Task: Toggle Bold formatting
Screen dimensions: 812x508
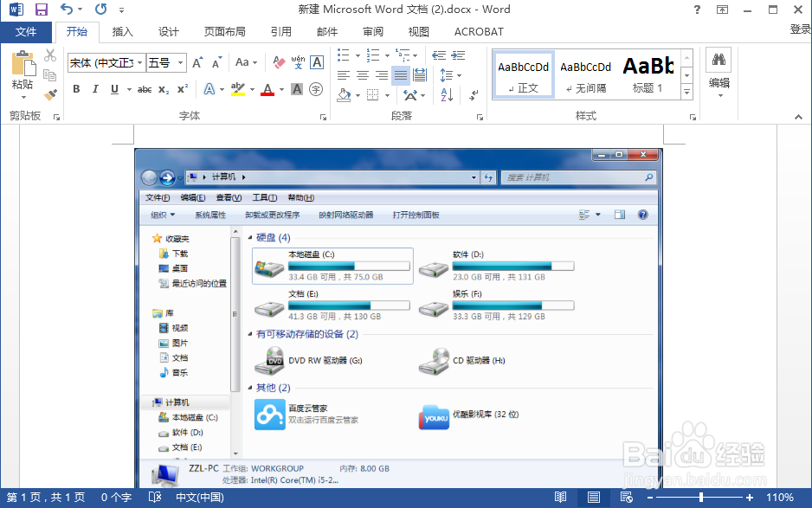Action: (x=76, y=89)
